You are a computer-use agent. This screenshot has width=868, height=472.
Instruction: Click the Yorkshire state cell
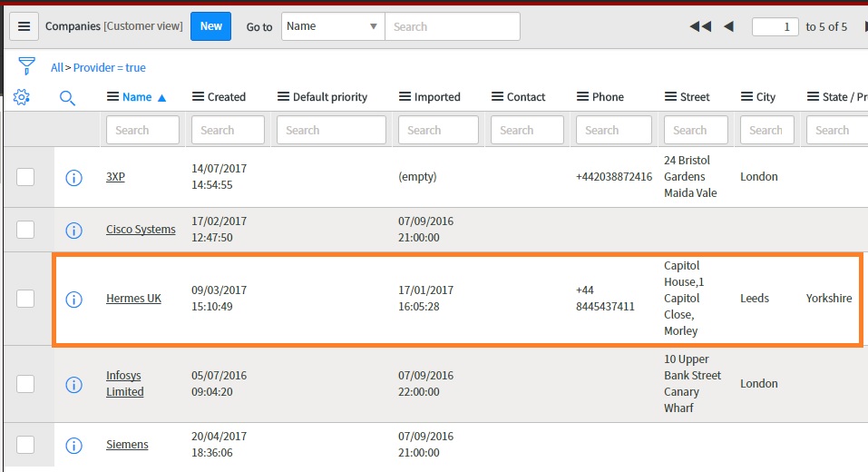(x=829, y=298)
